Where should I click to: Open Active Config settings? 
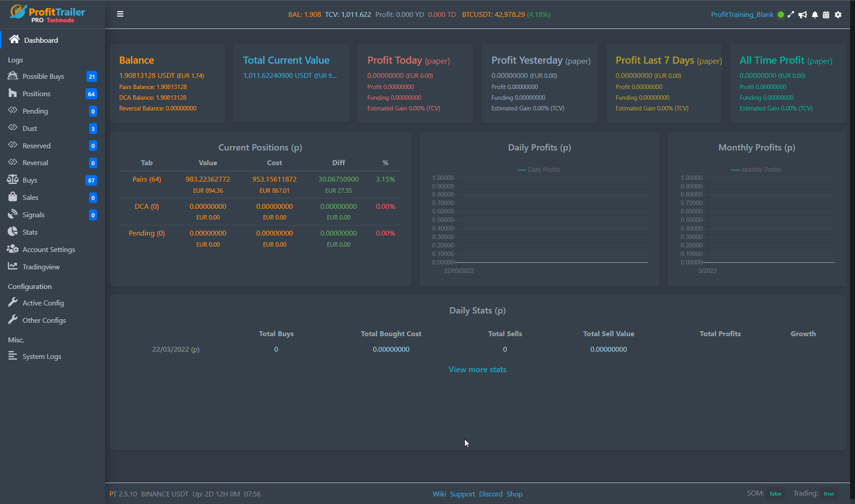point(43,303)
